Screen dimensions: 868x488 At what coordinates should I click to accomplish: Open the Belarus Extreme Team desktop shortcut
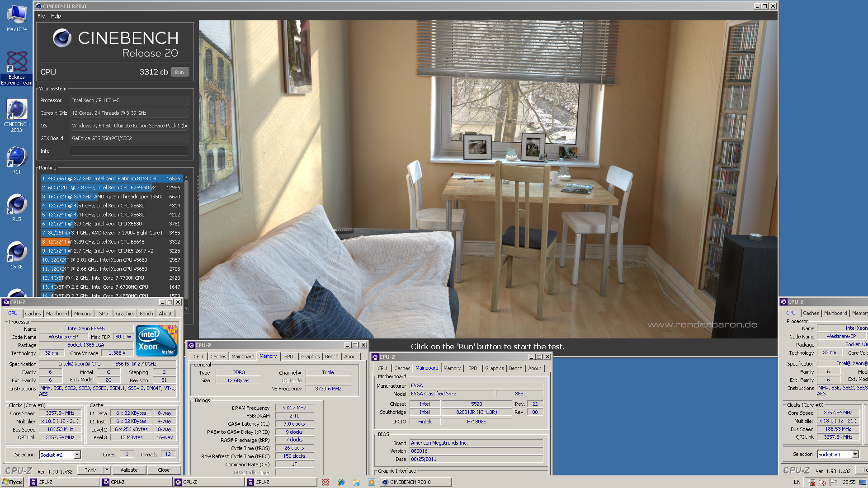[x=17, y=68]
